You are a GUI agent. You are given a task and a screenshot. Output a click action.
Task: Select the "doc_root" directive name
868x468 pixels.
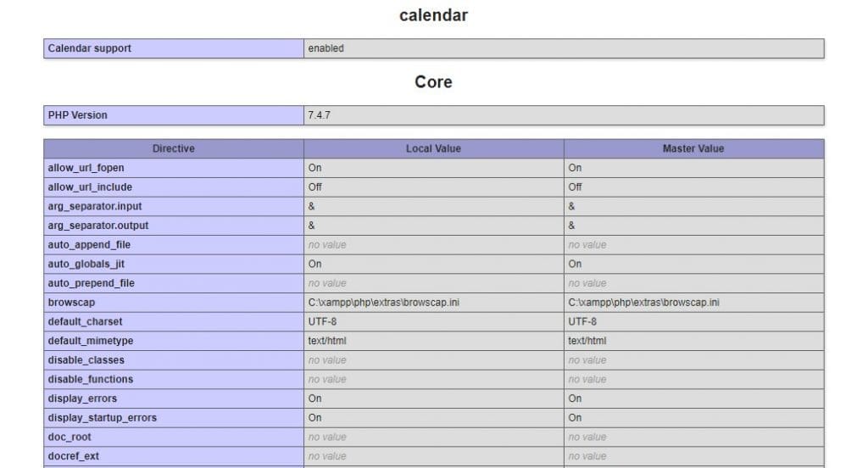pyautogui.click(x=70, y=437)
